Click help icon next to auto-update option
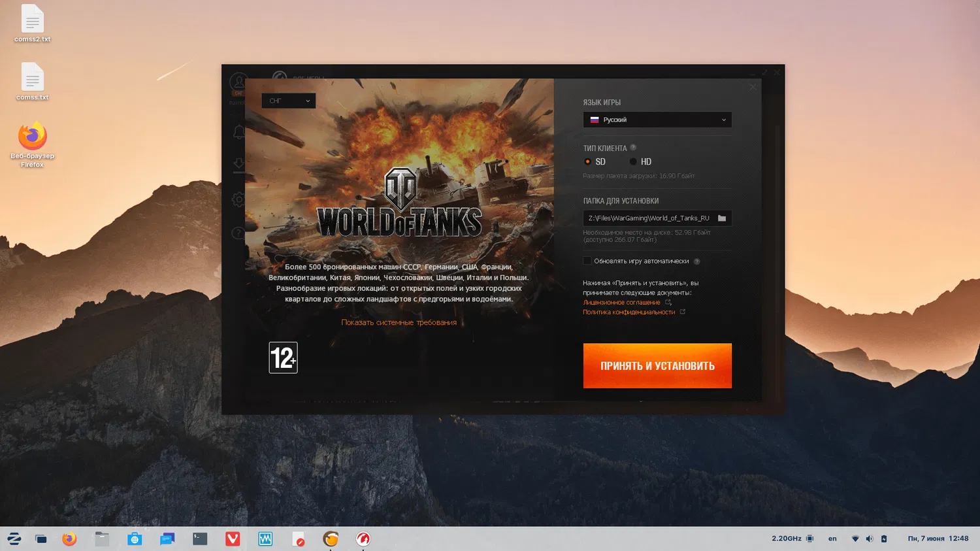Image resolution: width=980 pixels, height=551 pixels. pos(697,261)
